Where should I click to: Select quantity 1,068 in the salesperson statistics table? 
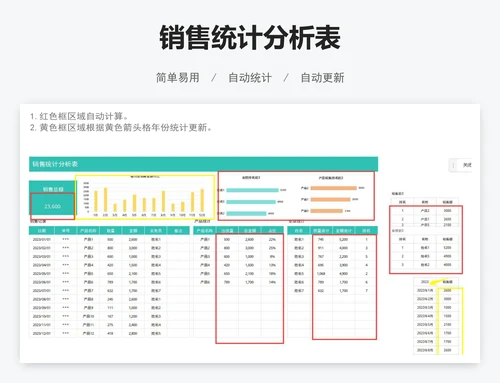point(321,273)
